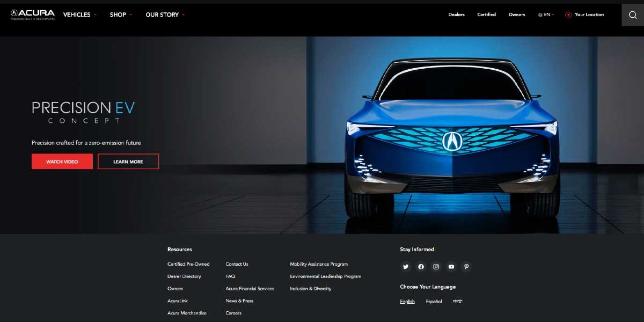Visit Acura's Facebook page

click(x=421, y=267)
